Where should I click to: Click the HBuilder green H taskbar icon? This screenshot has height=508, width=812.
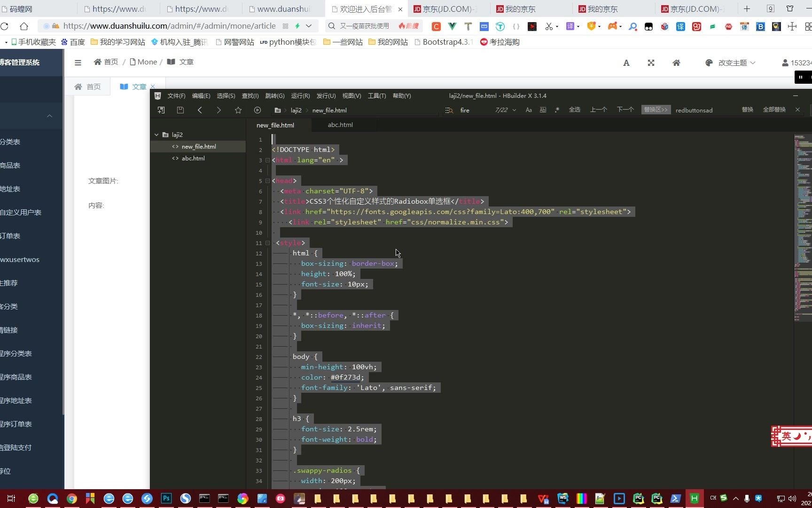coord(694,499)
